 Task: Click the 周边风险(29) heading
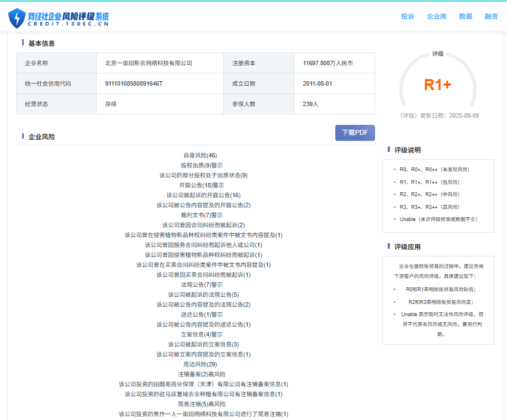pyautogui.click(x=200, y=364)
